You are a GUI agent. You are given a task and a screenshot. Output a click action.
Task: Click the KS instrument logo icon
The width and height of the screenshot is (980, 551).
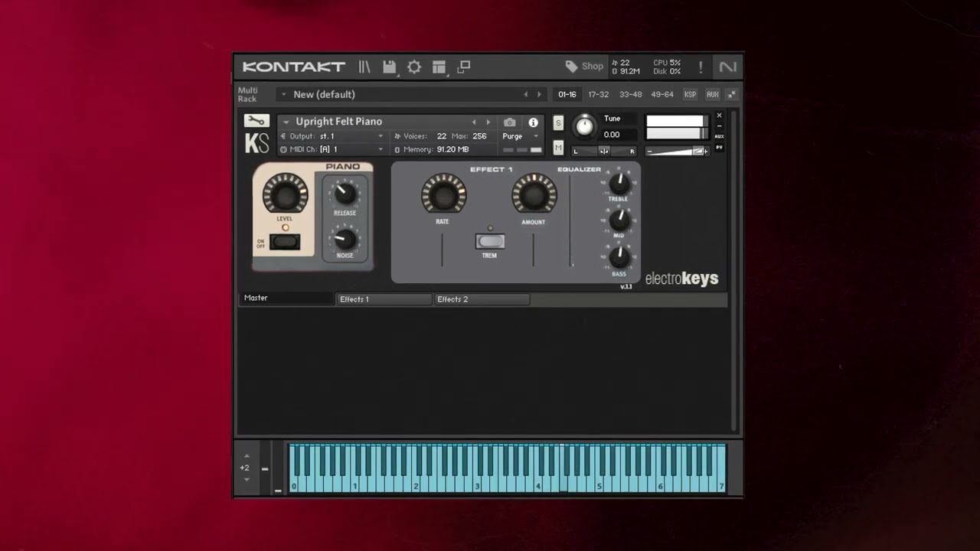click(x=256, y=143)
